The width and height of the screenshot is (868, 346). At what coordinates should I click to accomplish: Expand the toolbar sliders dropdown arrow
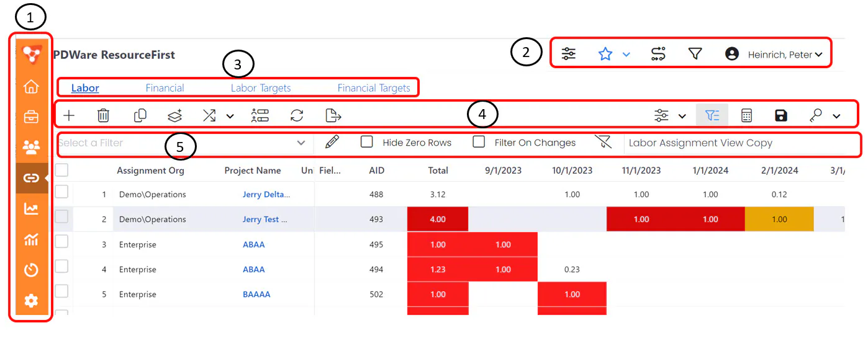[x=682, y=116]
